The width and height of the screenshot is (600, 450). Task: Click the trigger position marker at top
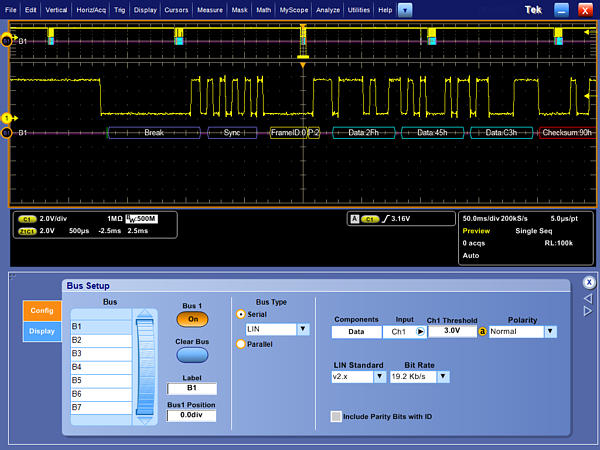point(303,27)
